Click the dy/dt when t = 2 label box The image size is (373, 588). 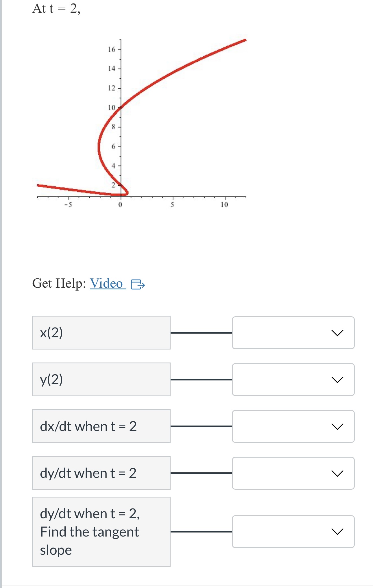(x=101, y=472)
